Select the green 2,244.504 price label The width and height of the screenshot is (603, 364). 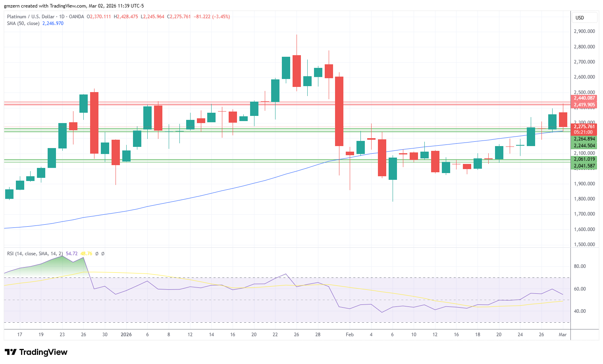click(x=584, y=146)
